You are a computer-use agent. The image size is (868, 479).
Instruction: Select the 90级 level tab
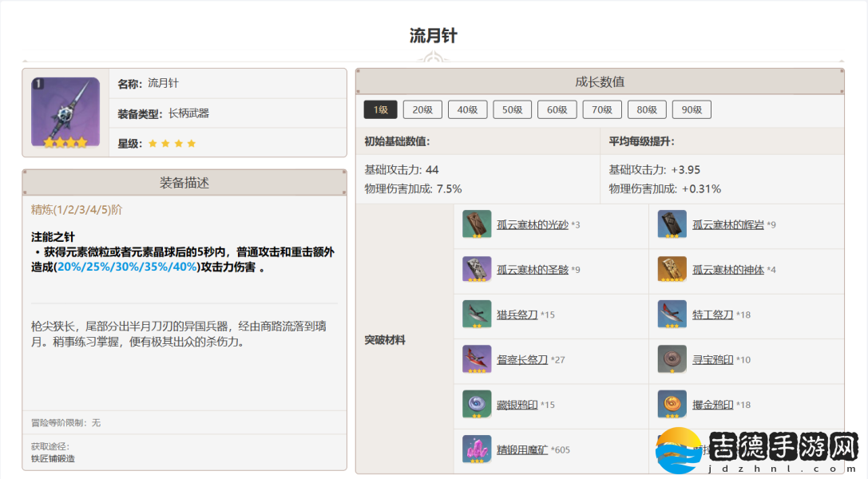coord(692,110)
